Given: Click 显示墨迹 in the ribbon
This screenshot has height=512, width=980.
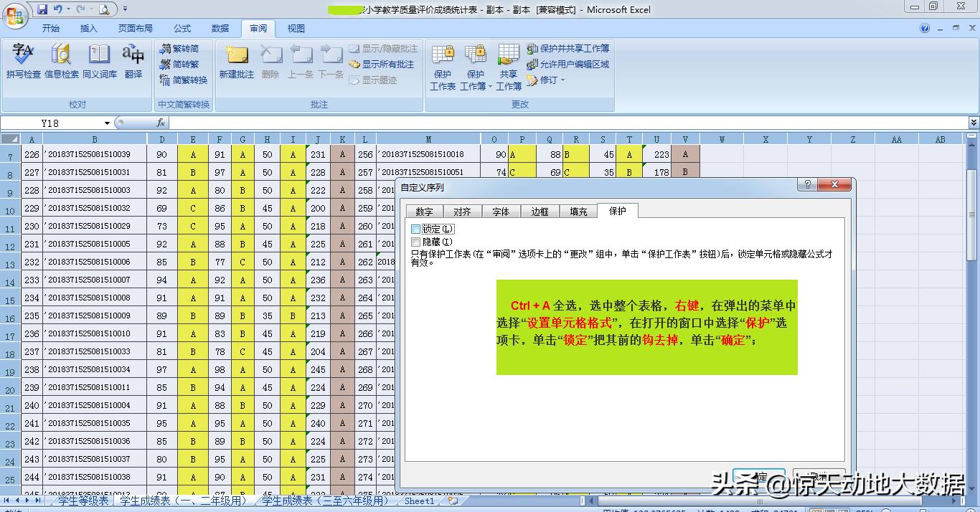Looking at the screenshot, I should point(373,79).
